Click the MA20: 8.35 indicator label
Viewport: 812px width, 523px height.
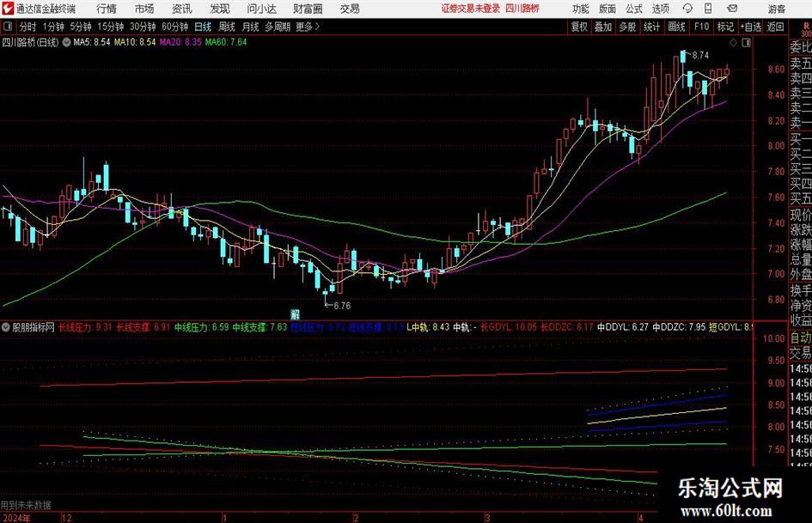point(180,42)
